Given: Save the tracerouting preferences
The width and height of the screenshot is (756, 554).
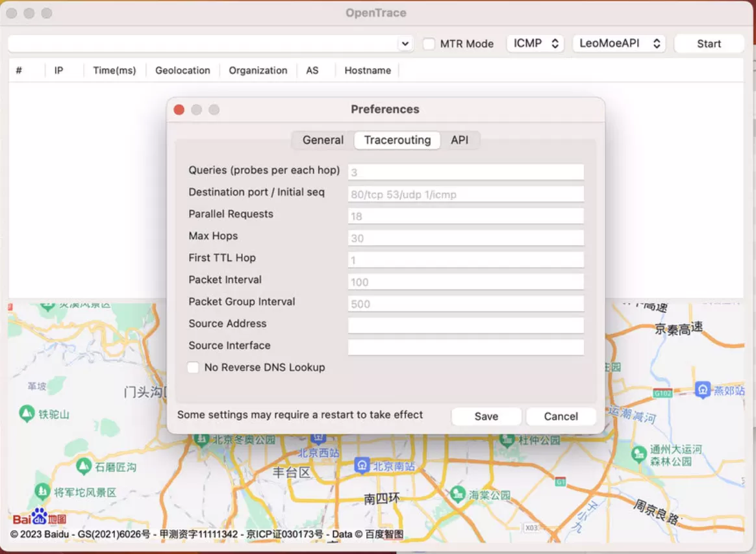Looking at the screenshot, I should click(486, 416).
